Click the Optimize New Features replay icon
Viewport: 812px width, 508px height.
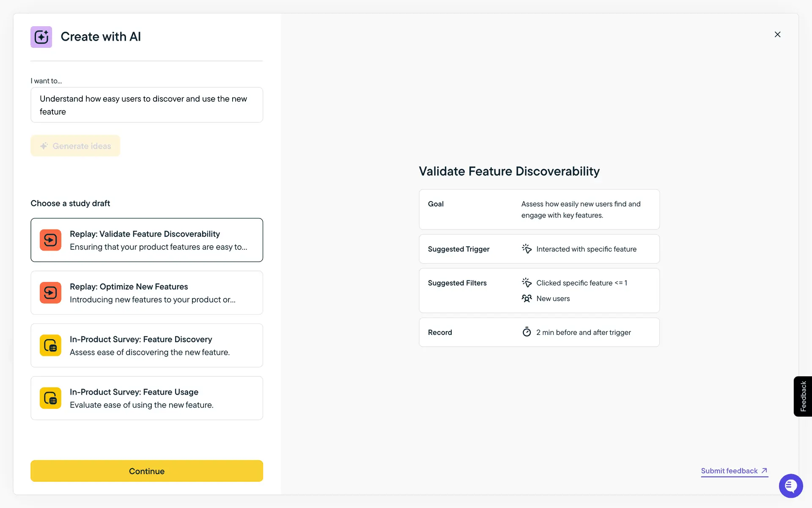[50, 293]
